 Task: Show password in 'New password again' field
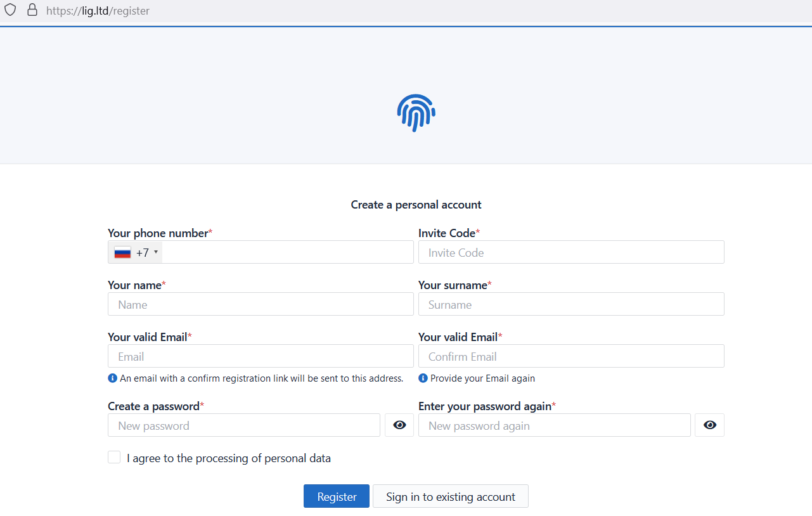(x=709, y=425)
